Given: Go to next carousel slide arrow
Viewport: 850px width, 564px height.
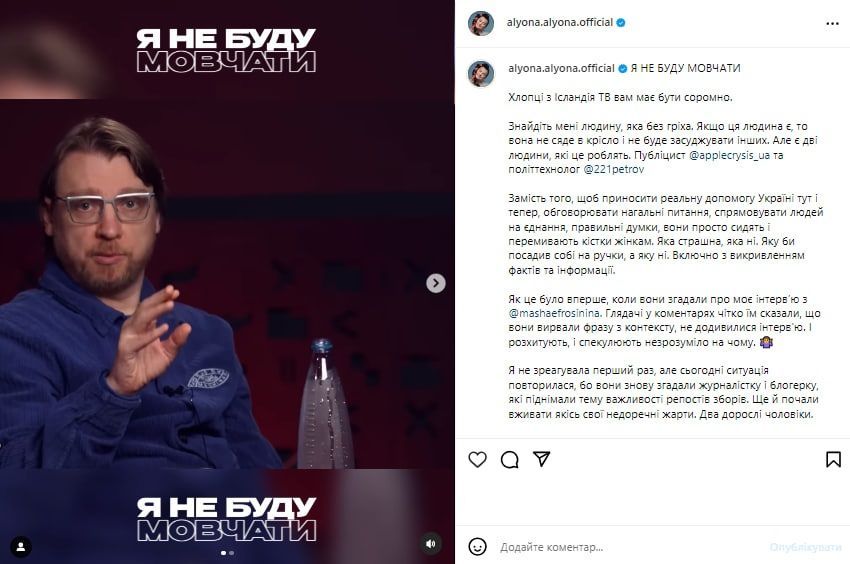Looking at the screenshot, I should pos(436,283).
